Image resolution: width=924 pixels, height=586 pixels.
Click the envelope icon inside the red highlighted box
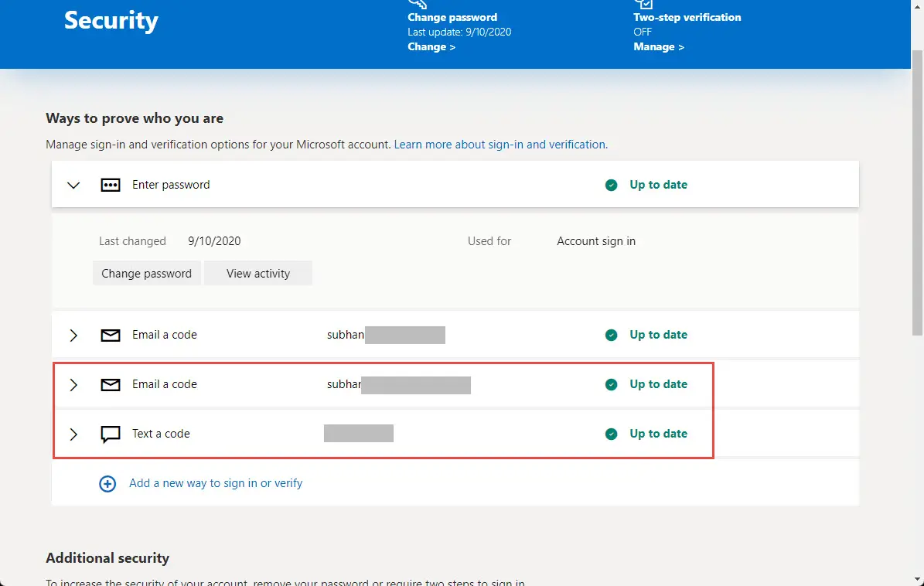tap(110, 384)
